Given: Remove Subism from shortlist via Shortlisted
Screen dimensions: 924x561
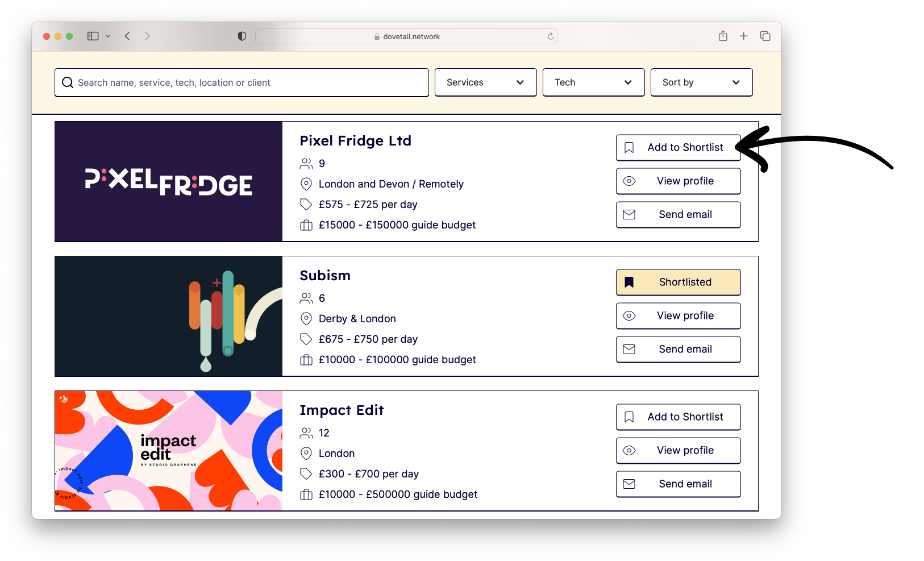Looking at the screenshot, I should (678, 282).
